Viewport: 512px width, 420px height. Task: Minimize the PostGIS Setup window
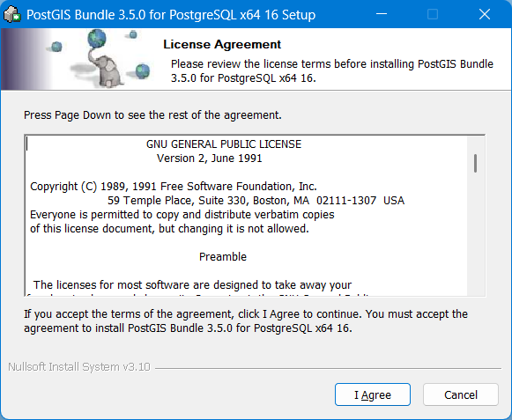382,14
